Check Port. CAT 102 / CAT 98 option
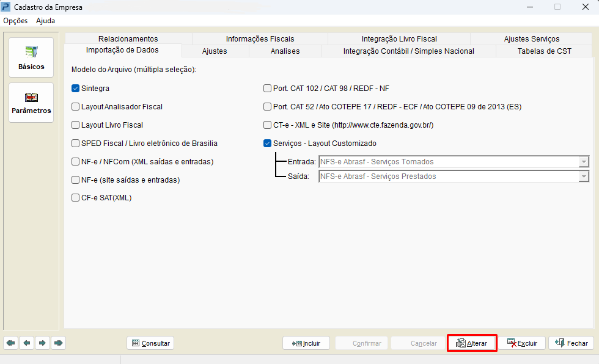Viewport: 599px width, 364px height. (268, 89)
